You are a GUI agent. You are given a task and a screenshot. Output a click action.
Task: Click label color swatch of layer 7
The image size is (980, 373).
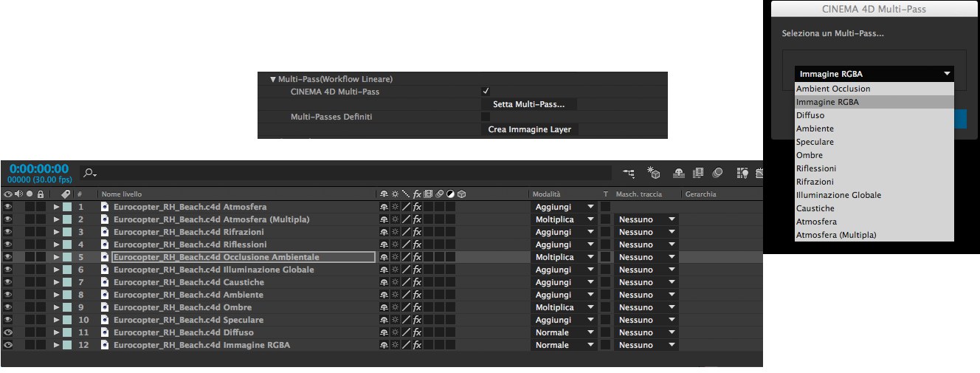67,282
